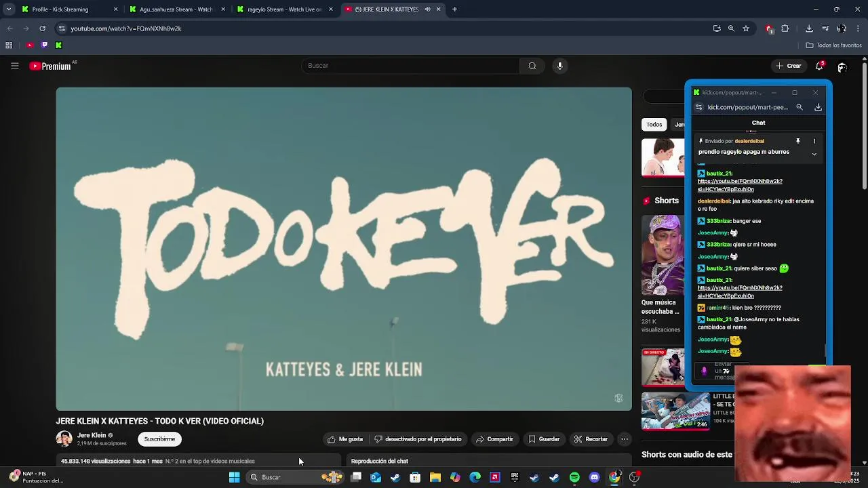The width and height of the screenshot is (868, 488).
Task: Click dealerdeibai username in pinned message
Action: (x=749, y=141)
